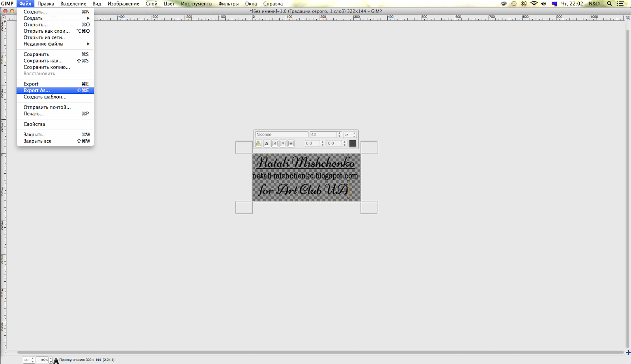
Task: Click the text box top-left resize handle
Action: 244,147
